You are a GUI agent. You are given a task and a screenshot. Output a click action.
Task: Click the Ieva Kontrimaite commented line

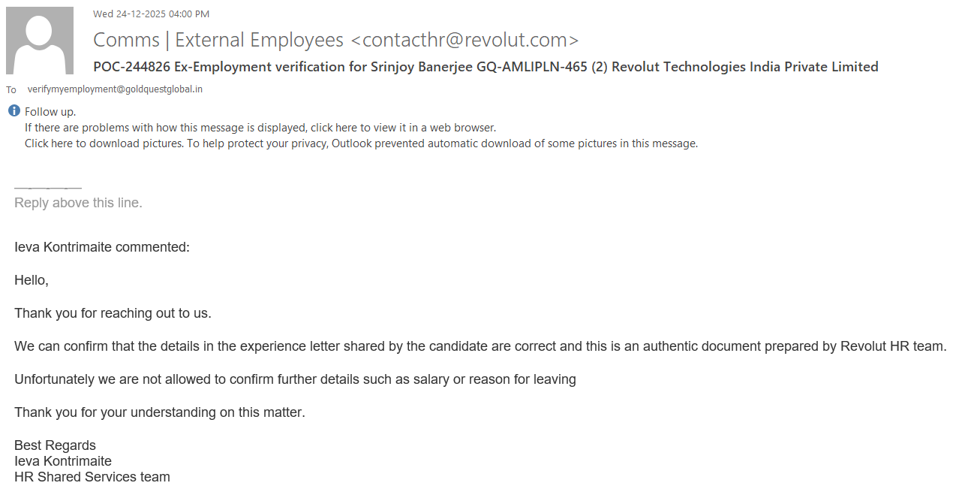point(102,247)
